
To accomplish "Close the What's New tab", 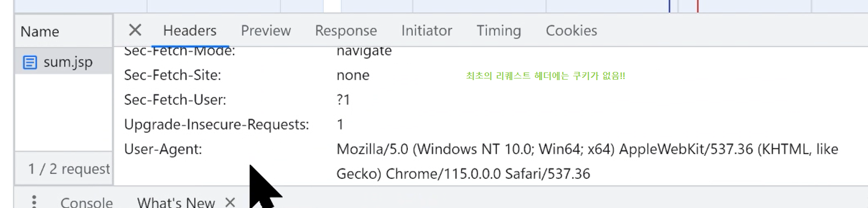I will 230,202.
